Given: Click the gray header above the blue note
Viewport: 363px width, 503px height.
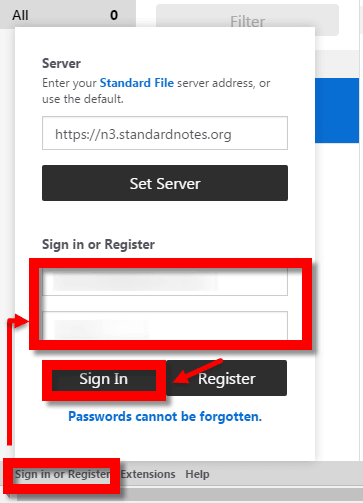Looking at the screenshot, I should [337, 64].
